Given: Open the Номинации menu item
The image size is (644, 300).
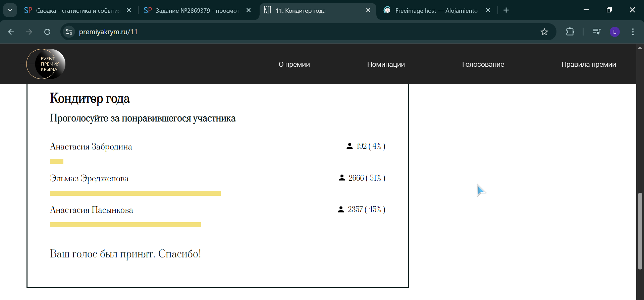Looking at the screenshot, I should point(386,64).
